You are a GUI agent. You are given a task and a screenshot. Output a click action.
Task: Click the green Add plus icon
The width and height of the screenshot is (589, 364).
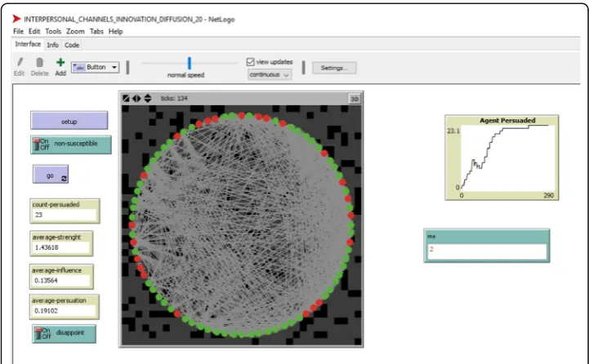point(60,62)
